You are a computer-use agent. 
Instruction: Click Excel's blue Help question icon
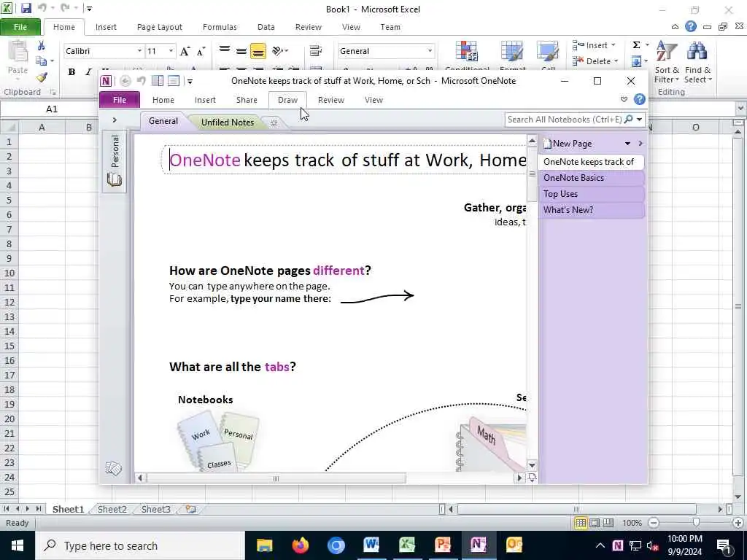tap(691, 27)
